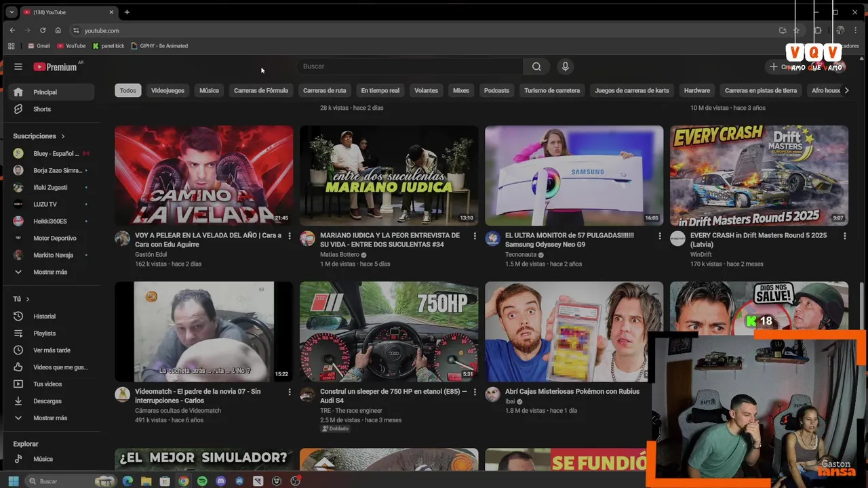Select the Hardware filter chip
Image resolution: width=868 pixels, height=488 pixels.
[697, 90]
